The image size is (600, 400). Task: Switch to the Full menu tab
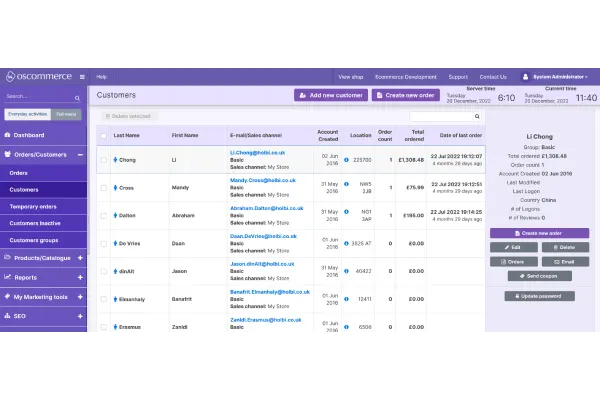pos(68,114)
